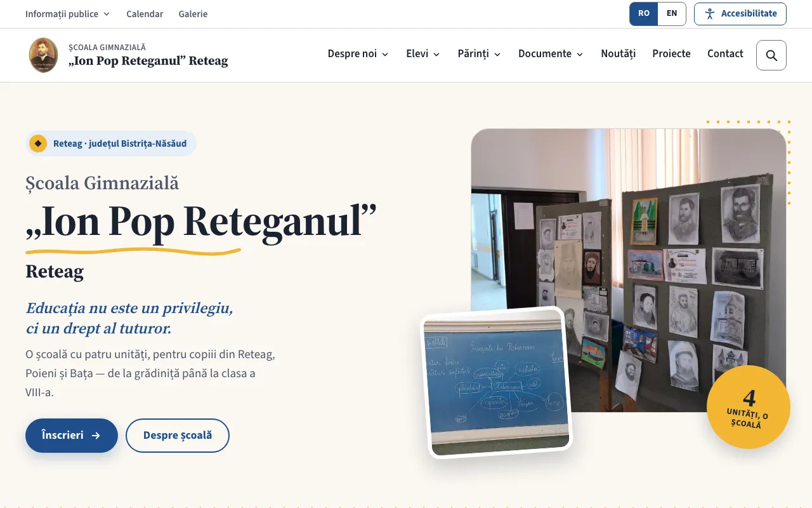812x508 pixels.
Task: Expand the Informații publice dropdown
Action: pyautogui.click(x=67, y=14)
